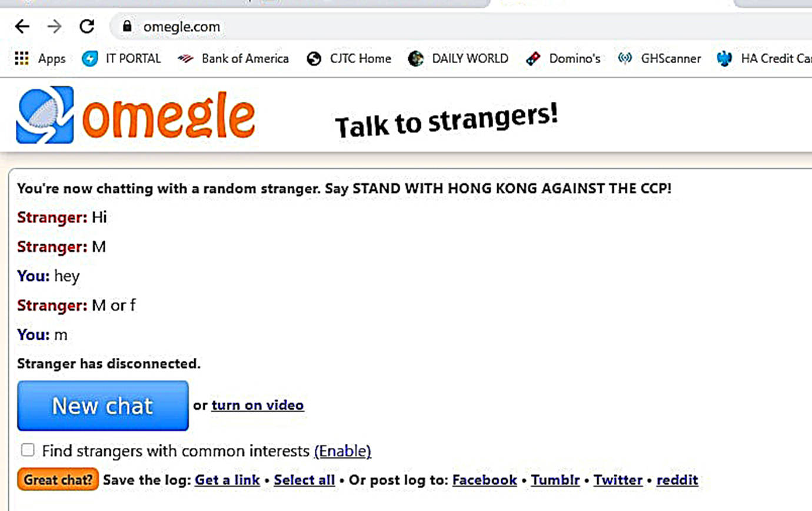Open the Domino's bookmark
This screenshot has width=812, height=511.
coord(563,58)
